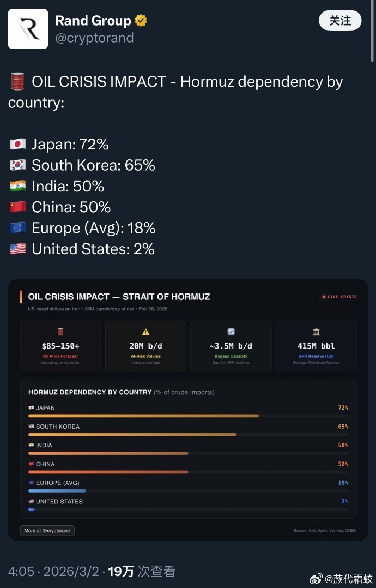Viewport: 376px width, 588px height.
Task: Click the Rand Group display name
Action: click(x=93, y=21)
